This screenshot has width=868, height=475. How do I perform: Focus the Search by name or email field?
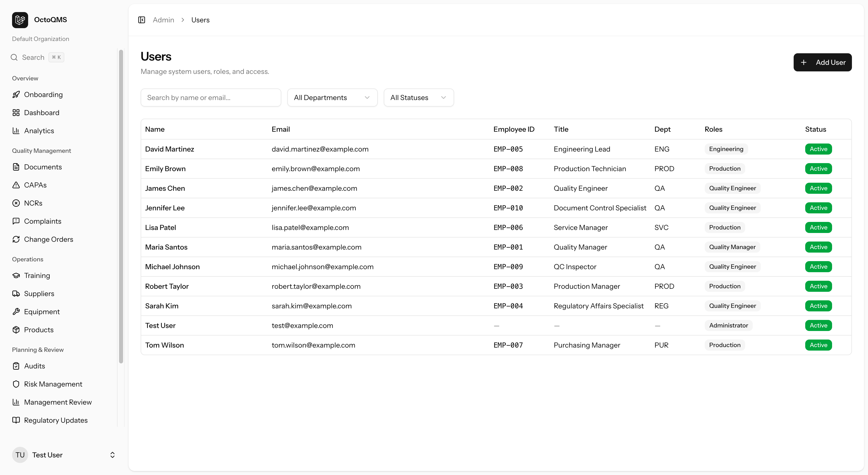(x=211, y=98)
